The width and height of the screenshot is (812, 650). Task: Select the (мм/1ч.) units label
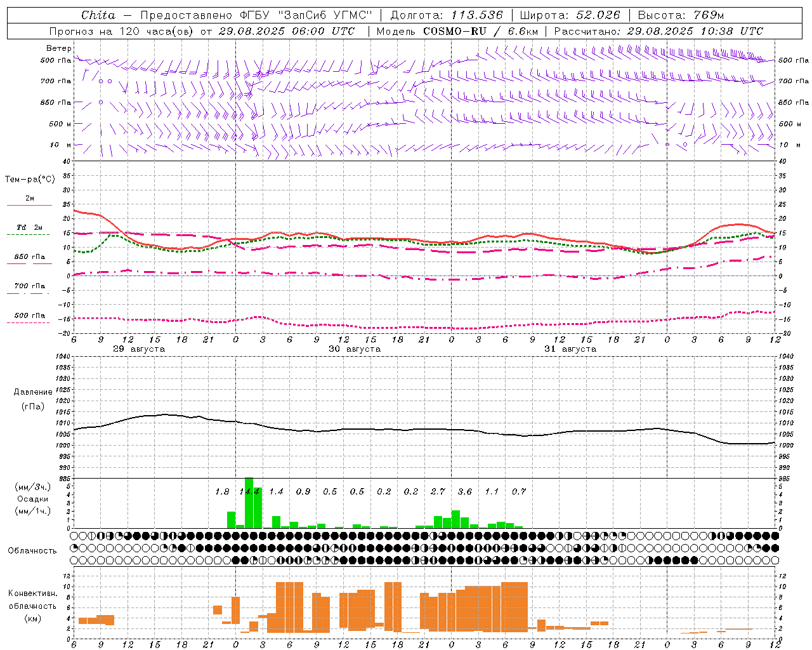click(x=32, y=511)
